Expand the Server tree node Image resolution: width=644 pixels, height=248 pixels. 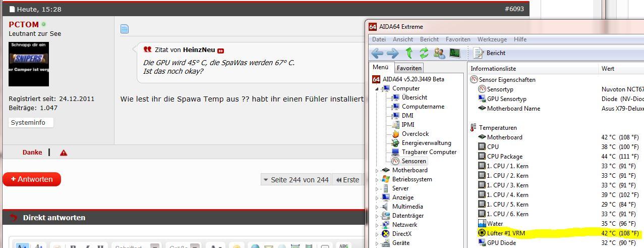(377, 189)
